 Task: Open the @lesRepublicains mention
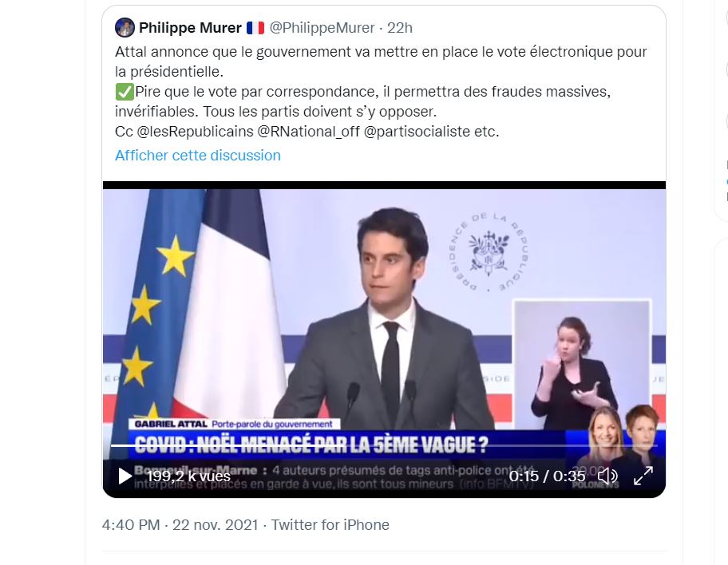click(195, 132)
